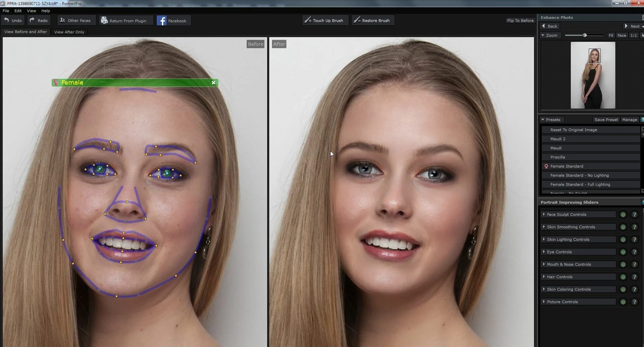Viewport: 644px width, 347px height.
Task: Open help for Skin Smoothing Controls
Action: pos(635,227)
